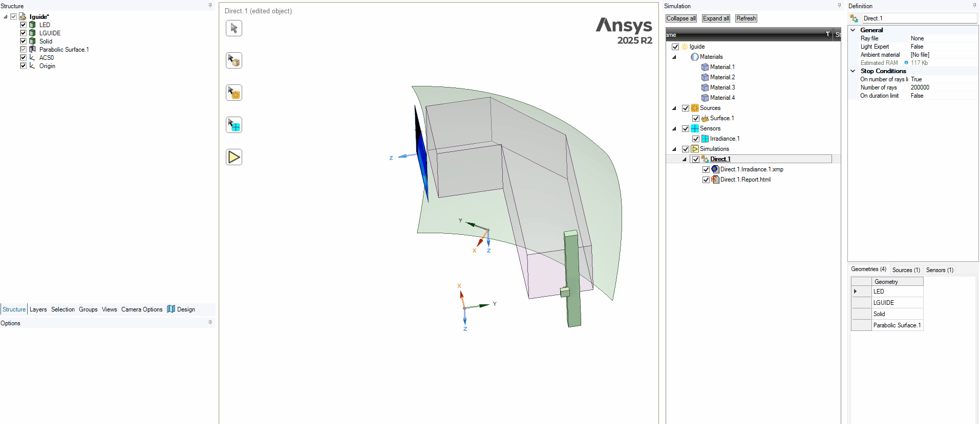Collapse the Sensors node
Screen dimensions: 980x424
674,128
